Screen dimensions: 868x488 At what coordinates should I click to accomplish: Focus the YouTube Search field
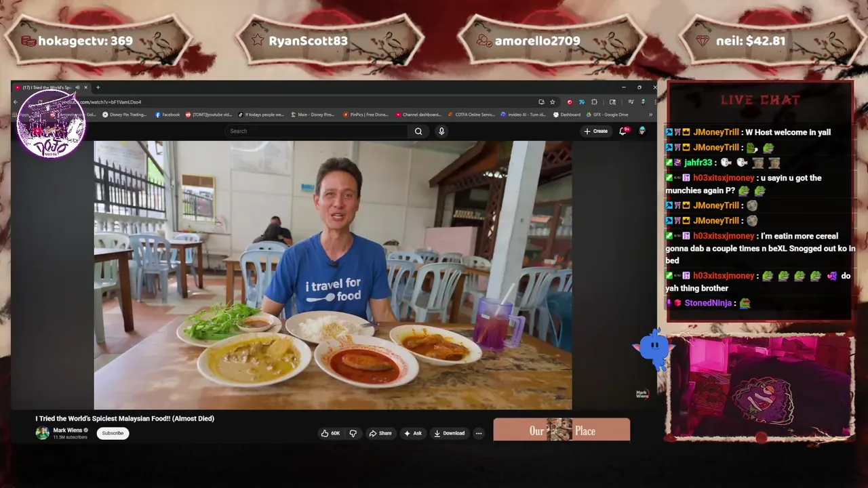pos(317,131)
